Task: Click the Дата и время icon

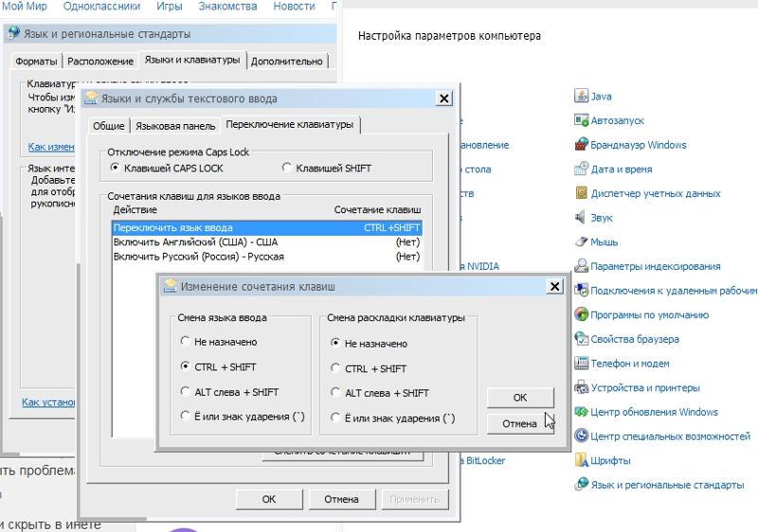Action: [581, 168]
